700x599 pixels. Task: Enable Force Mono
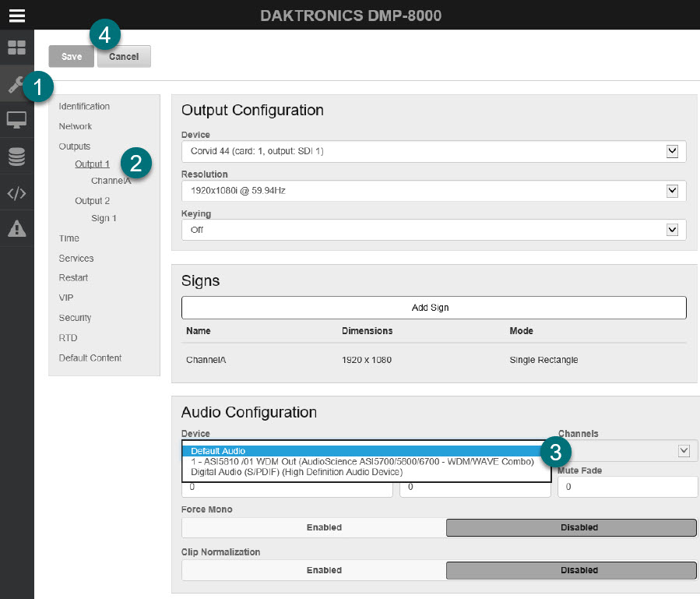pos(324,527)
